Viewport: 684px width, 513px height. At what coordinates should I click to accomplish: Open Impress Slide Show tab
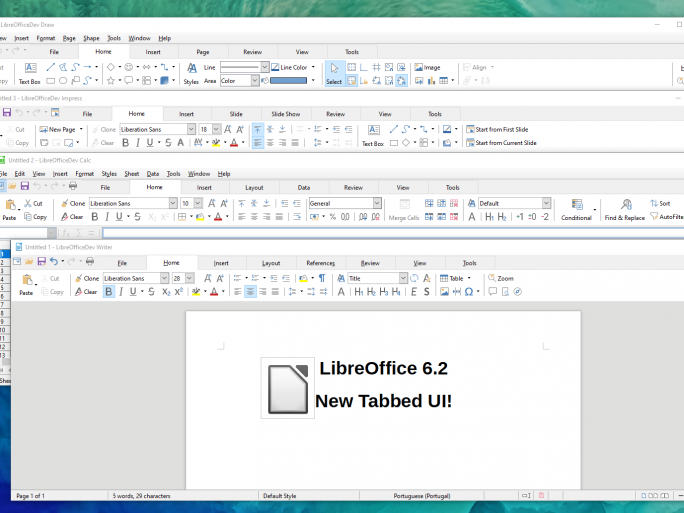pyautogui.click(x=286, y=114)
